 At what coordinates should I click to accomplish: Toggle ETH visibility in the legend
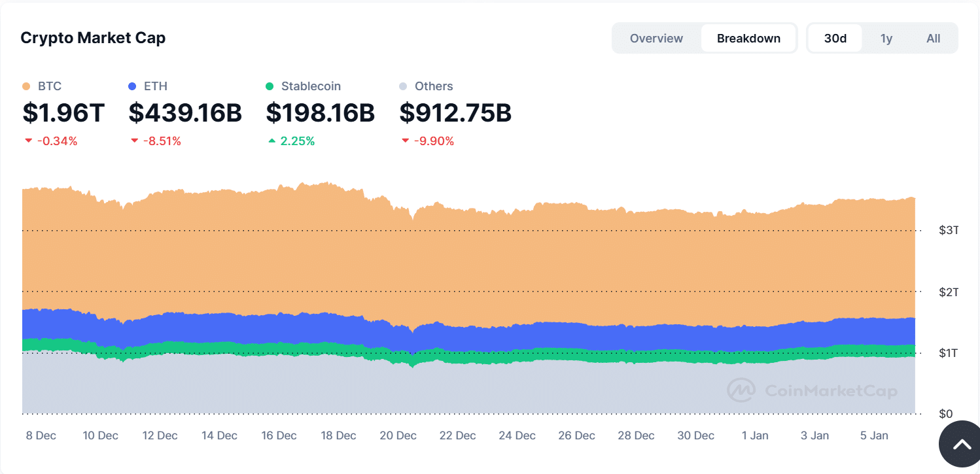149,86
